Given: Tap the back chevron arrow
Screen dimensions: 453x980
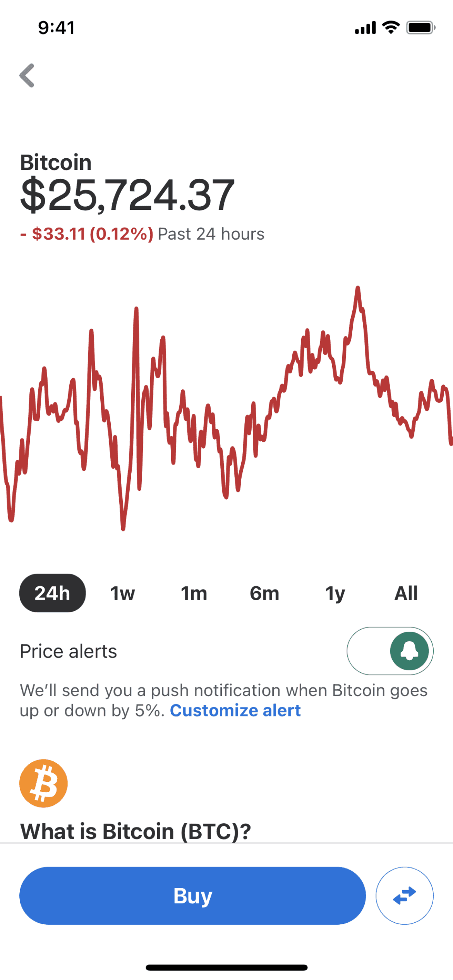Looking at the screenshot, I should pos(27,75).
